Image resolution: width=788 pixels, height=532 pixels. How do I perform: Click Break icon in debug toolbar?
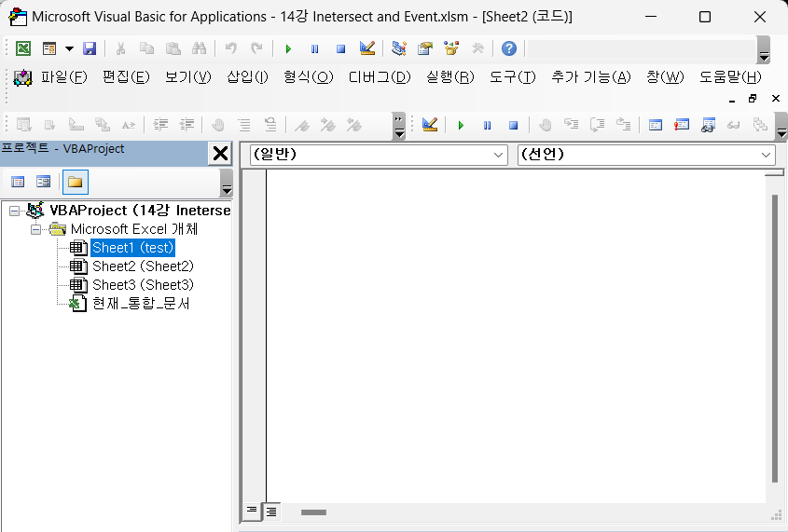point(487,125)
